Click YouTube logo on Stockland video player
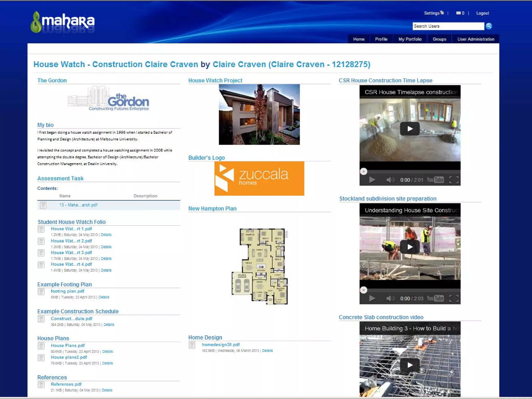 pos(435,298)
